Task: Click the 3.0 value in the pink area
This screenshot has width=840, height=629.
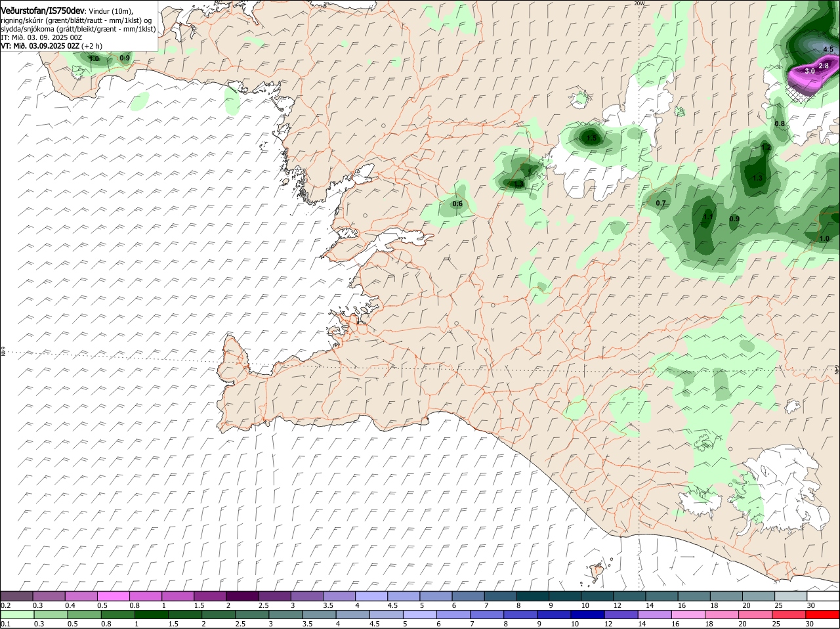Action: 810,71
